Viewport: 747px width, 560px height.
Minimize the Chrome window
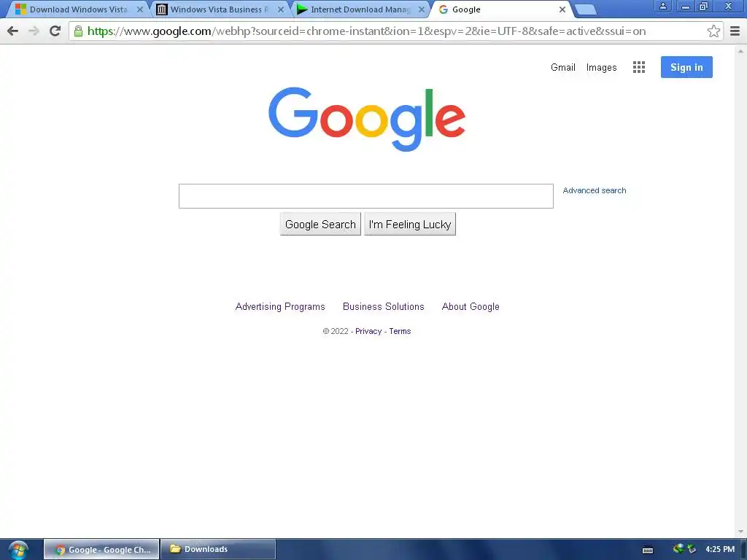coord(686,6)
